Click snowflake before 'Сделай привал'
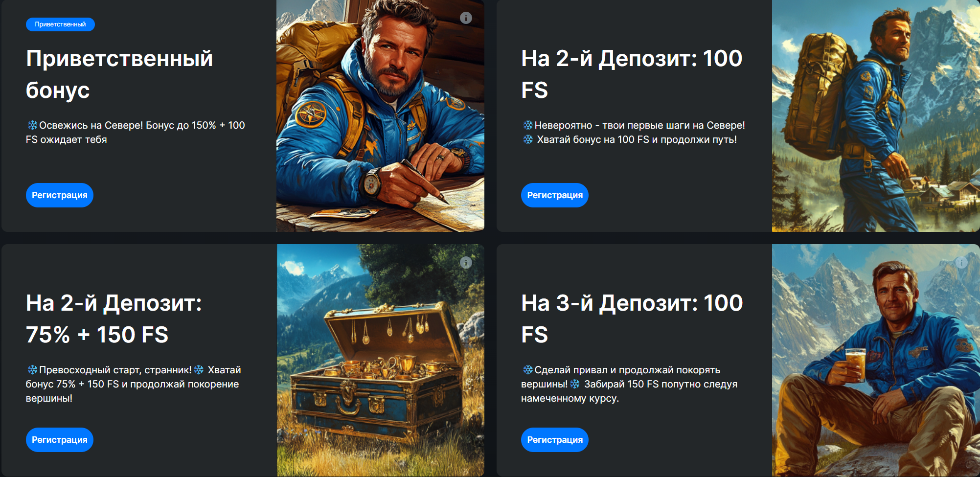 528,370
